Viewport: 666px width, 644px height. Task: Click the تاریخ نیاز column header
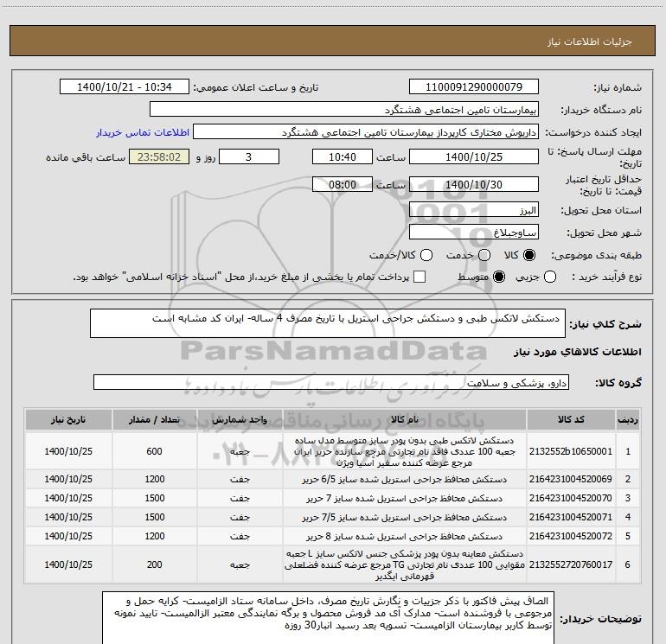(x=68, y=420)
